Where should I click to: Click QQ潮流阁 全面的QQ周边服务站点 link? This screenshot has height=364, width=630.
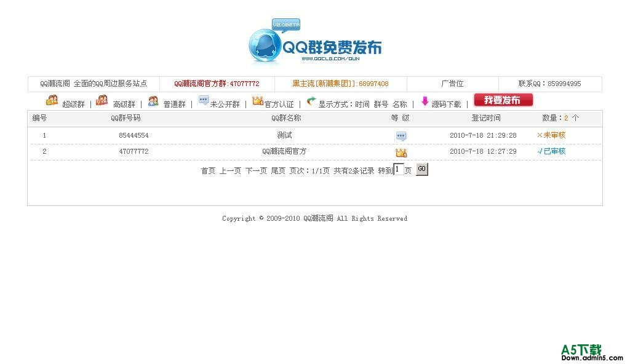point(94,84)
